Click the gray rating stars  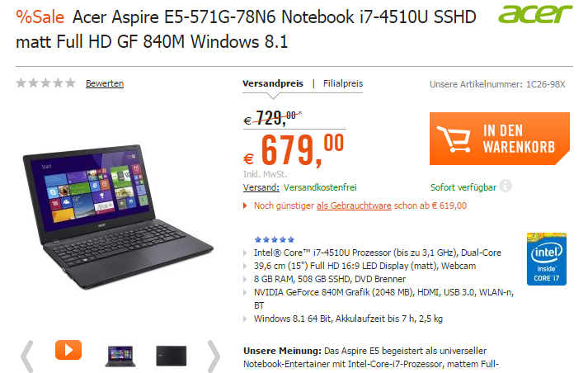point(45,83)
